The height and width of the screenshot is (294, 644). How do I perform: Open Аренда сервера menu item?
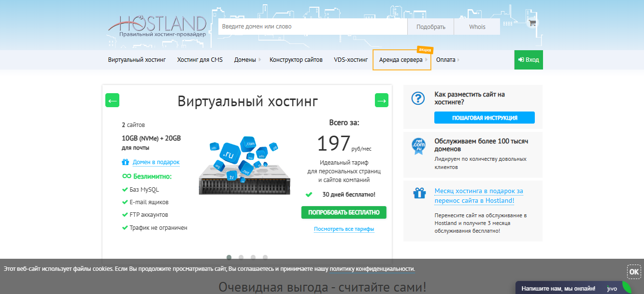401,60
